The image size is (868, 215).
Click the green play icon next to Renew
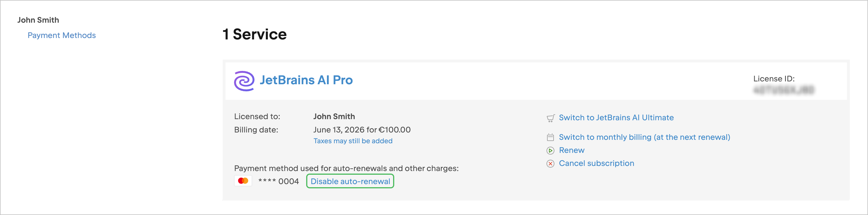point(550,150)
